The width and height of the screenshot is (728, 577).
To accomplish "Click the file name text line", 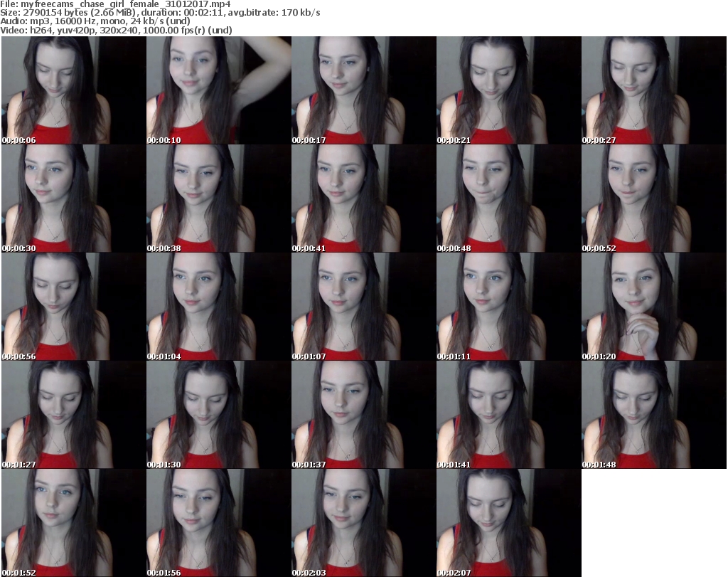I will pos(115,4).
